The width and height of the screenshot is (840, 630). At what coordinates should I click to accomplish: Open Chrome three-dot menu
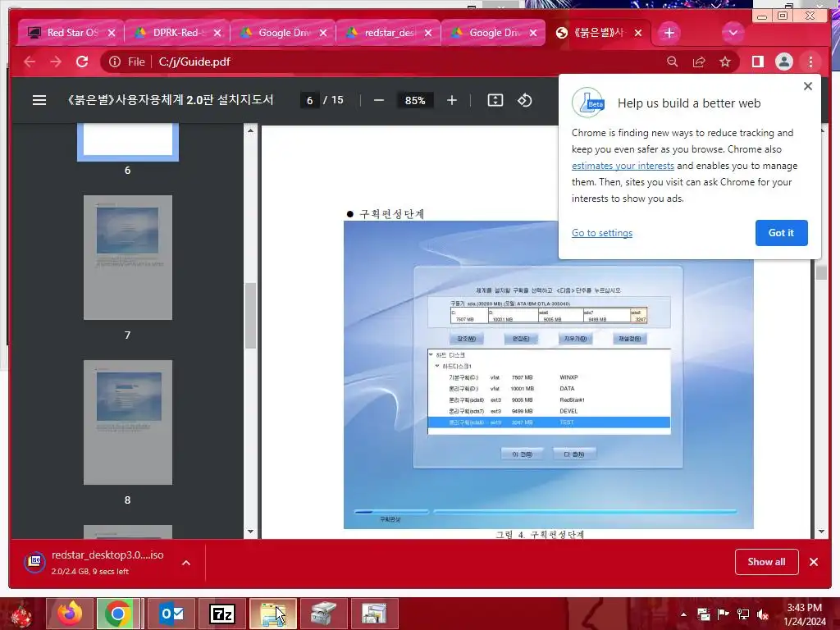coord(810,62)
